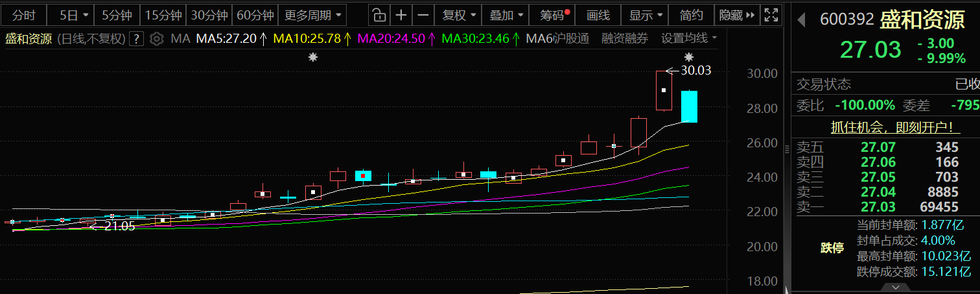Select the 30分钟 period tab
This screenshot has height=294, width=980.
point(209,15)
